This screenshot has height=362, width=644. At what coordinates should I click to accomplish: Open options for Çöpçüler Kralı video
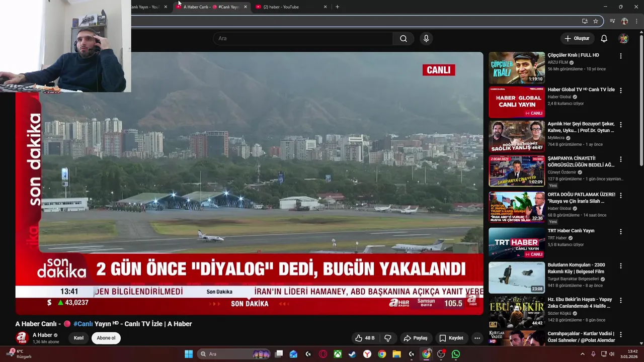(x=620, y=56)
